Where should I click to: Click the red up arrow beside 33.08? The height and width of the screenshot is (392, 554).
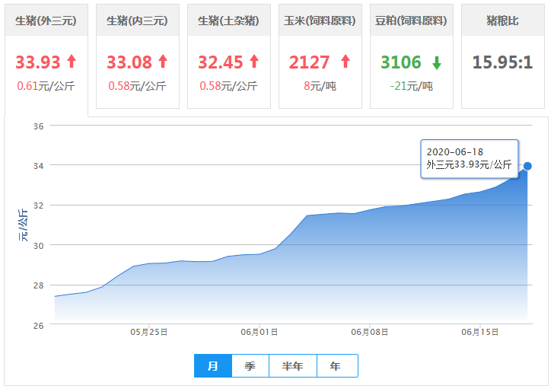coord(162,62)
